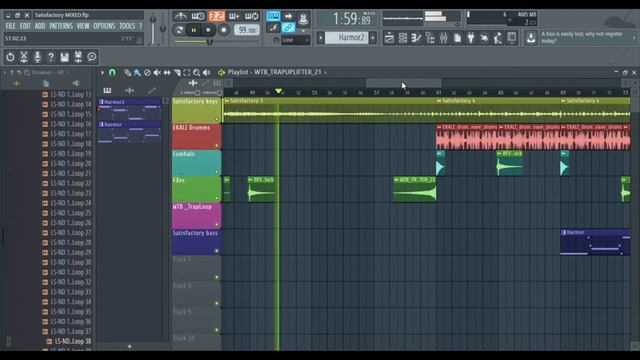Select the Harmor clip on Satisfactory bass track
Screen dimensions: 640x360
[595, 242]
